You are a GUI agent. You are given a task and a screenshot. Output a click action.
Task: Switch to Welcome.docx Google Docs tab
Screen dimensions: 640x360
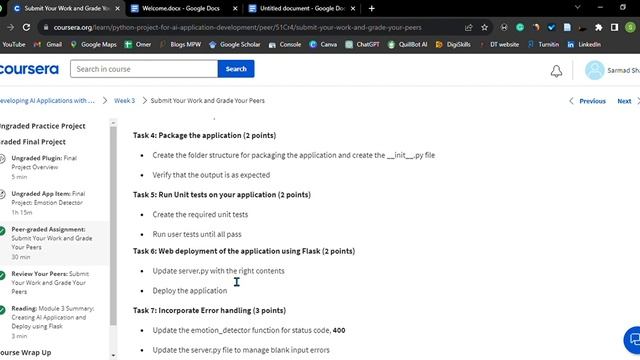click(180, 8)
